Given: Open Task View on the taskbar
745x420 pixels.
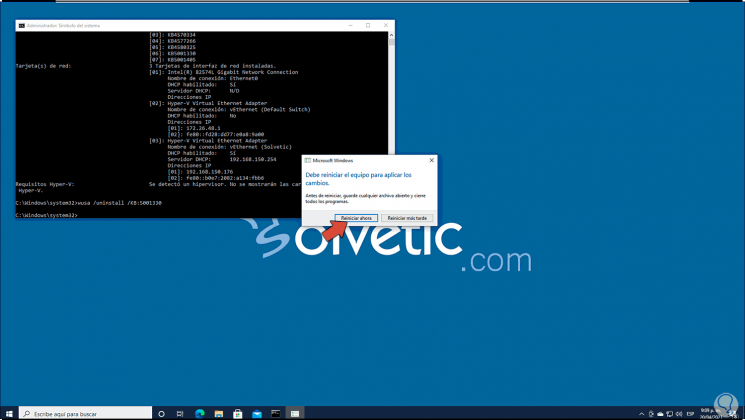Looking at the screenshot, I should point(180,414).
